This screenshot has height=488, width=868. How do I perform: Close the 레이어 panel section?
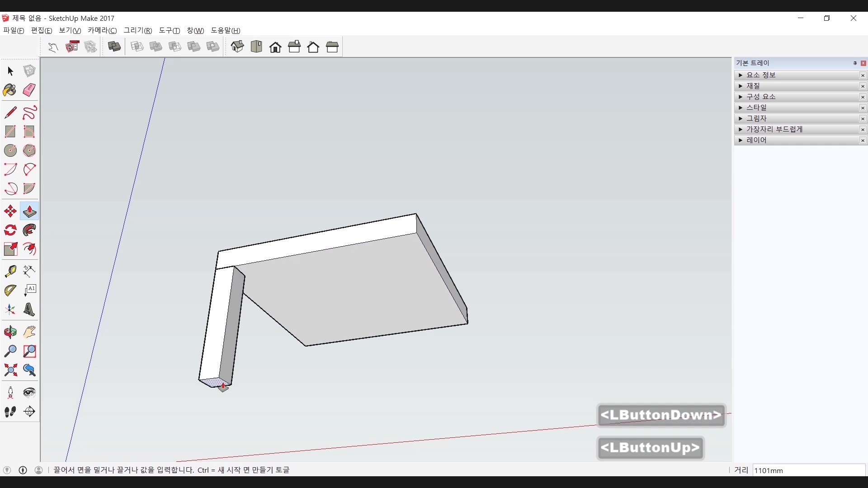[863, 141]
